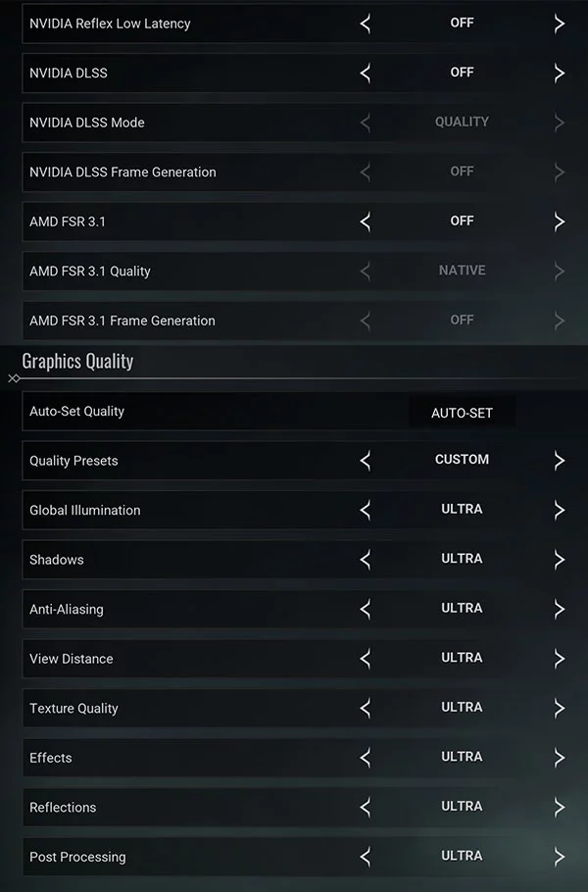The image size is (588, 892).
Task: Click left arrow for NVIDIA DLSS
Action: coord(366,73)
